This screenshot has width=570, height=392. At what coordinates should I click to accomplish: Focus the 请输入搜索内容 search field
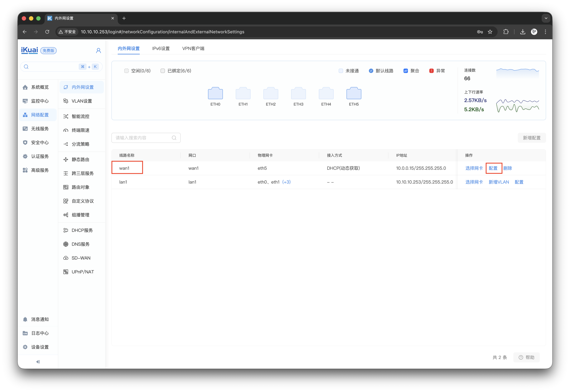143,138
